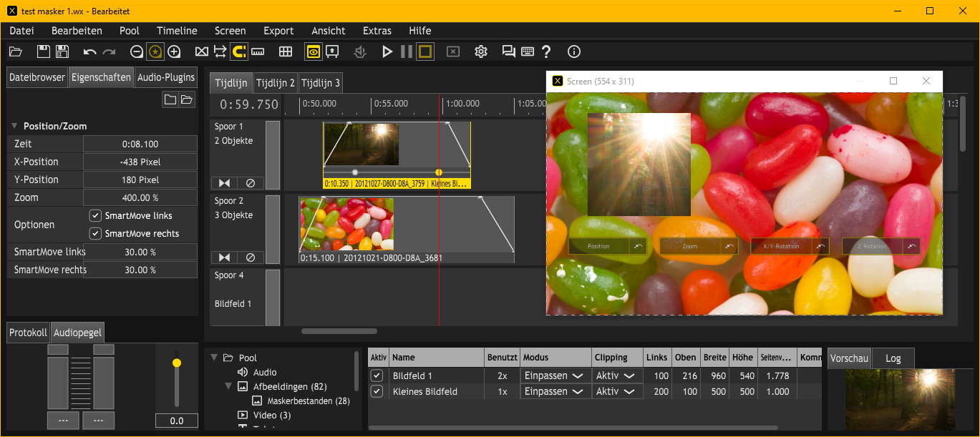Screen dimensions: 980x437
Task: Uncheck SmartMove links checkbox
Action: [95, 215]
